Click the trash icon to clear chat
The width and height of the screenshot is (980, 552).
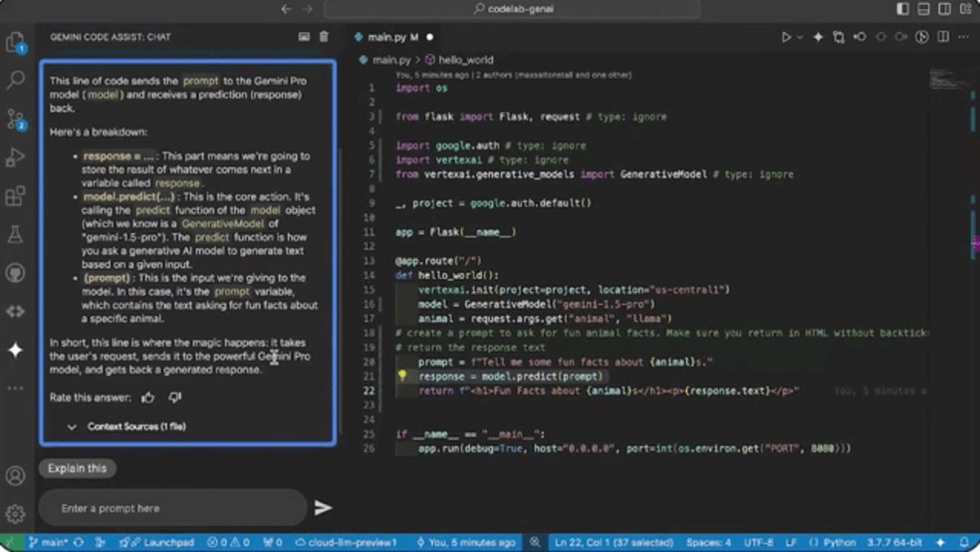324,37
